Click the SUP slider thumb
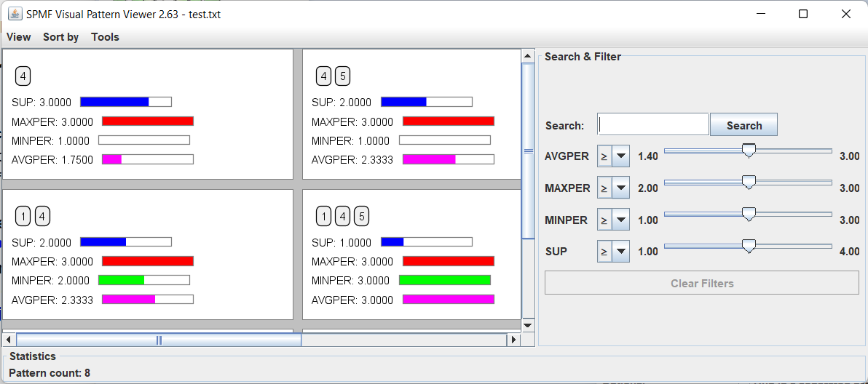This screenshot has height=384, width=868. pyautogui.click(x=748, y=247)
